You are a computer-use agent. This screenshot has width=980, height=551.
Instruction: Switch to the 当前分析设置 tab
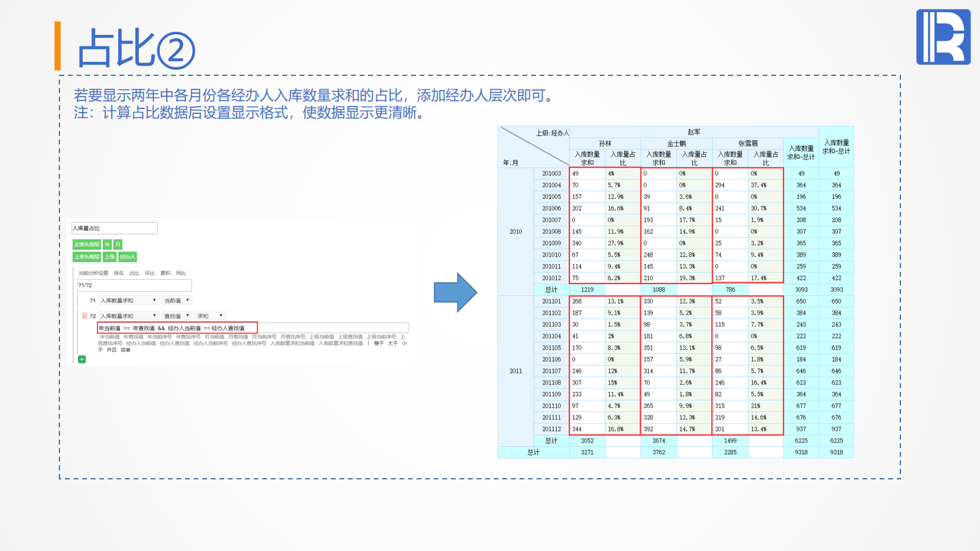click(93, 273)
